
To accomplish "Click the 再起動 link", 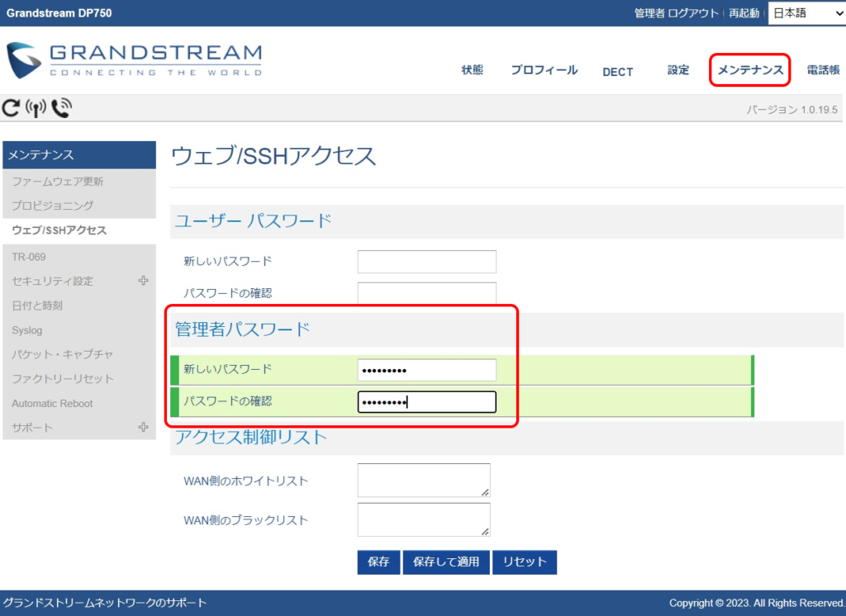I will [744, 13].
